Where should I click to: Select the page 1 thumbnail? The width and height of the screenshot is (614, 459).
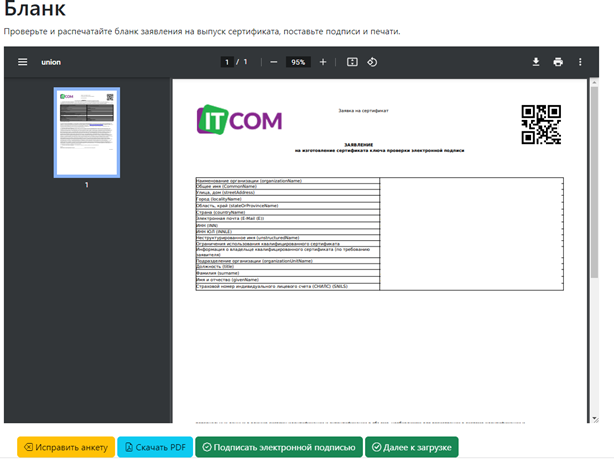tap(86, 132)
